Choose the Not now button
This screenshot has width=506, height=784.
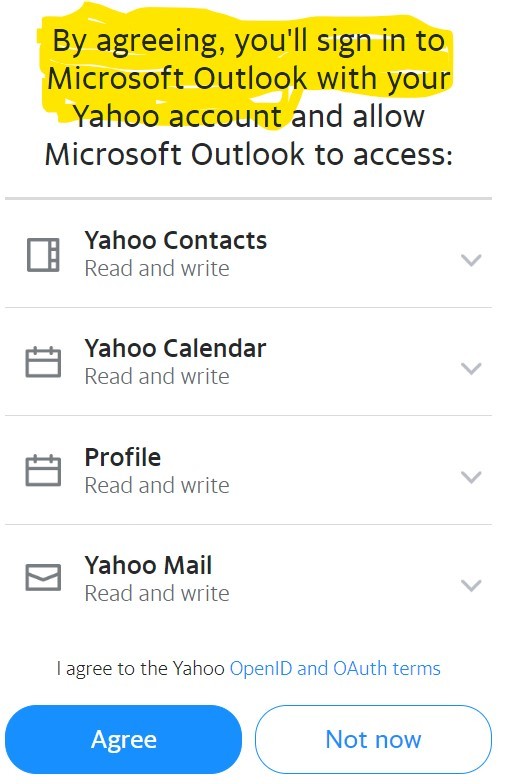point(374,739)
